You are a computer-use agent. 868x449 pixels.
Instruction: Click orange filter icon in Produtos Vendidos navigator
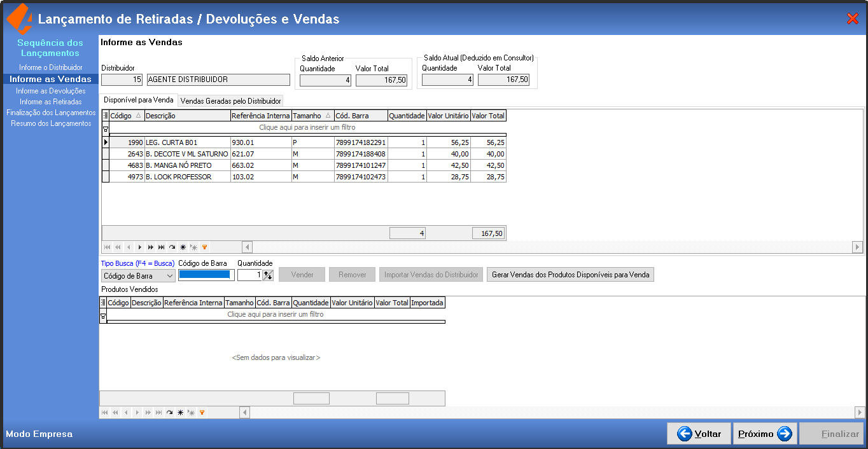202,413
